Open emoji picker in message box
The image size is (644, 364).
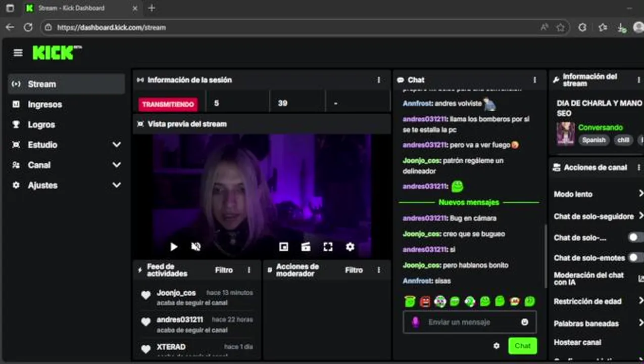[x=525, y=322]
